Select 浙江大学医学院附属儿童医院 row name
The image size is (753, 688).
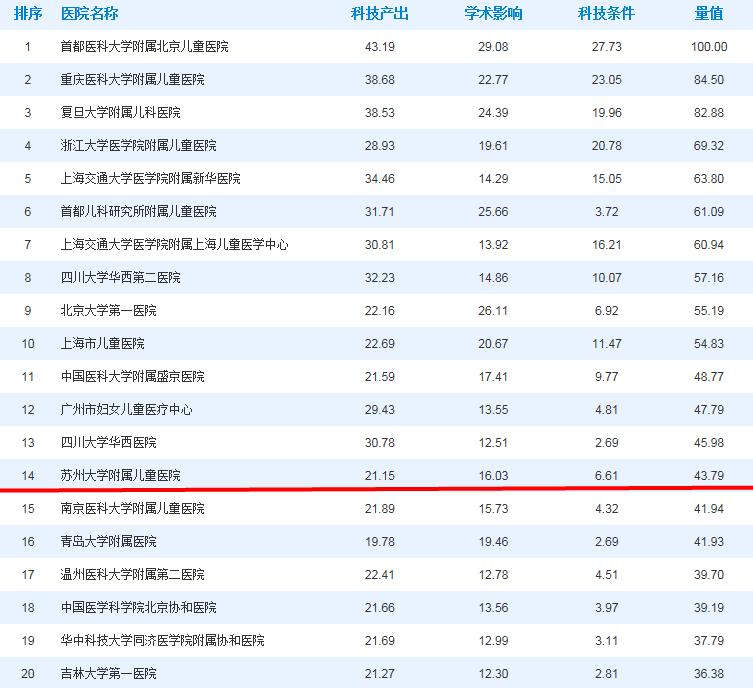tap(138, 145)
